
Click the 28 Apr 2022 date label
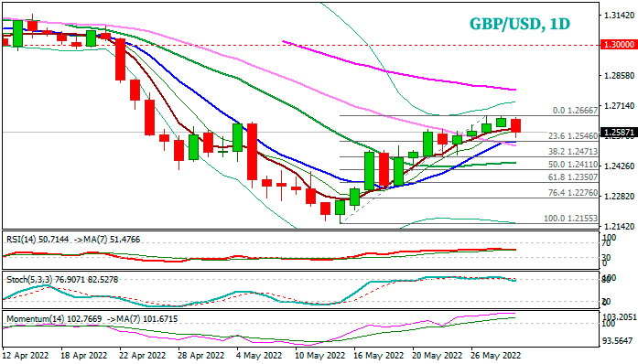pyautogui.click(x=201, y=356)
